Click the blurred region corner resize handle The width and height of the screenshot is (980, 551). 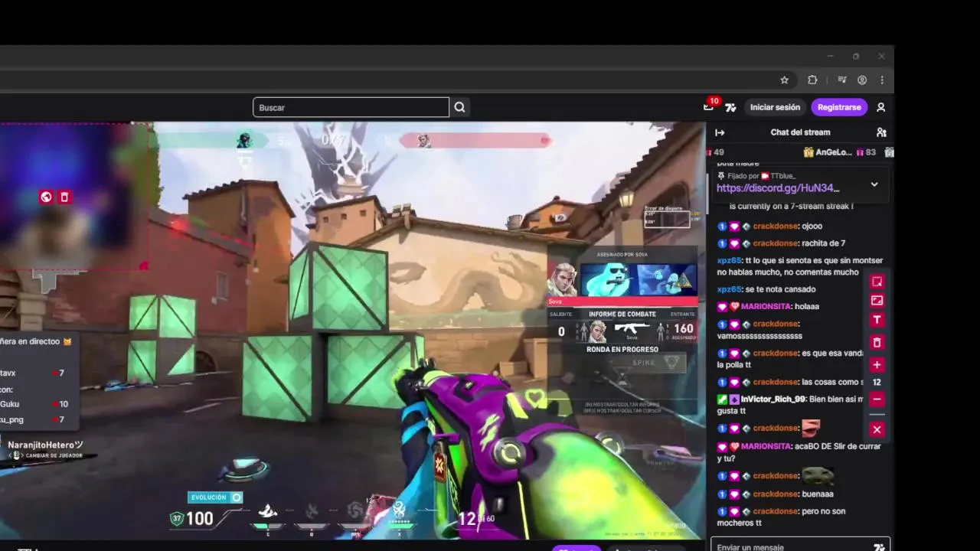coord(143,266)
